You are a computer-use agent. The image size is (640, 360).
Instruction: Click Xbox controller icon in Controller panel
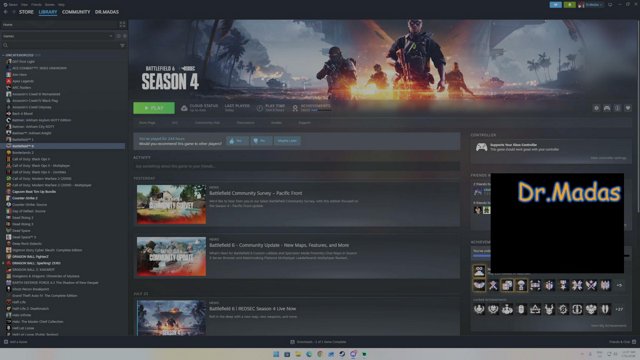[482, 147]
